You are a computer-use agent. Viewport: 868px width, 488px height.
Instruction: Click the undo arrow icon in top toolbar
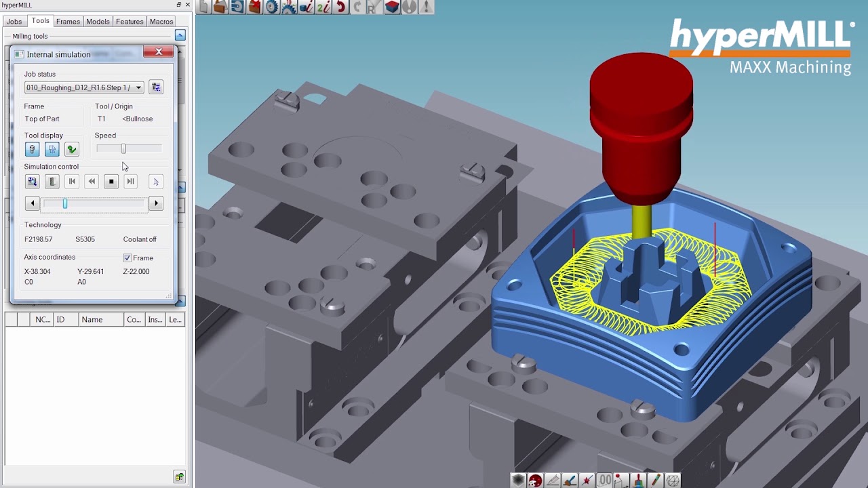[340, 7]
